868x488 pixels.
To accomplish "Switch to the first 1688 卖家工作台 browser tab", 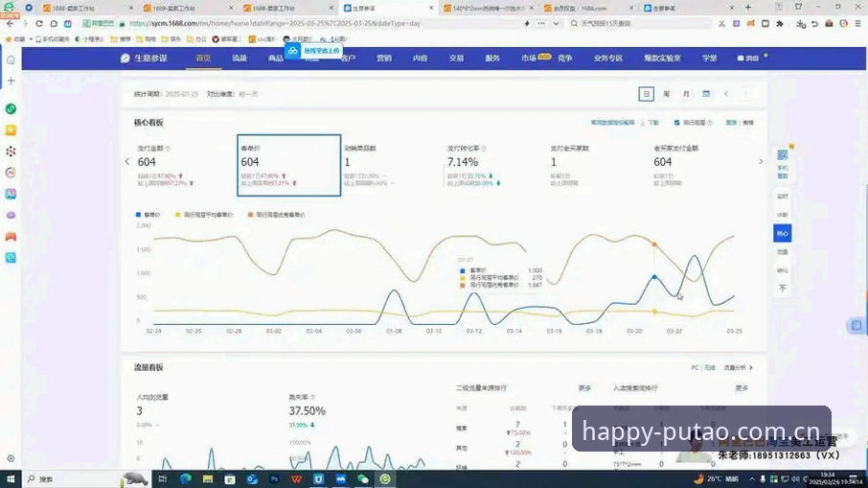I will [x=86, y=8].
